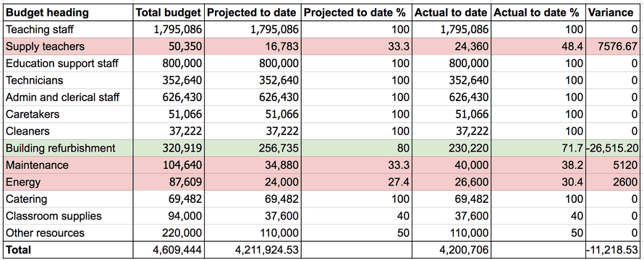
Task: Select Maintenance actual to date 40,000
Action: tap(452, 165)
